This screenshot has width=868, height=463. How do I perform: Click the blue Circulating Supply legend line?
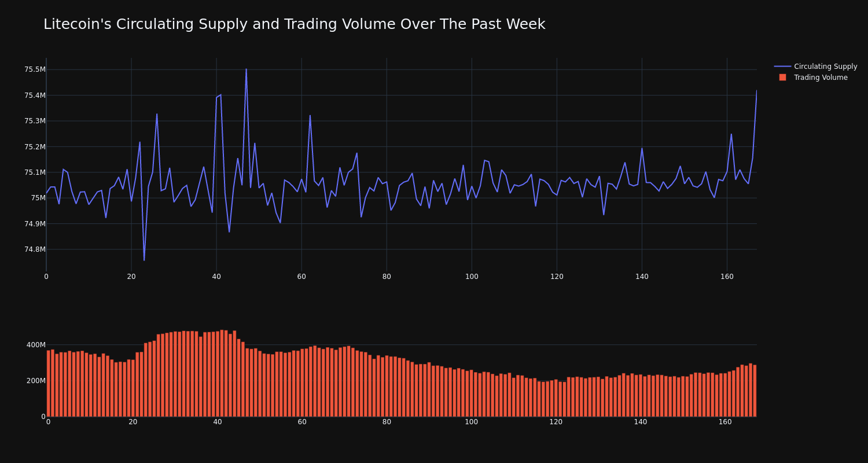(x=782, y=67)
